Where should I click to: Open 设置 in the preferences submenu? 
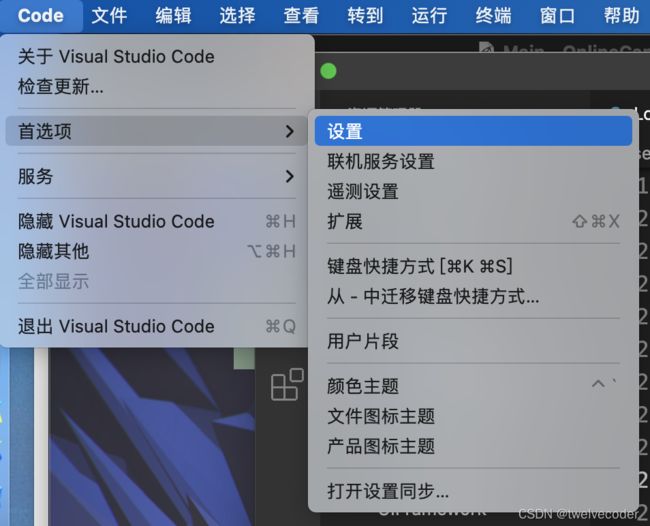tap(473, 131)
